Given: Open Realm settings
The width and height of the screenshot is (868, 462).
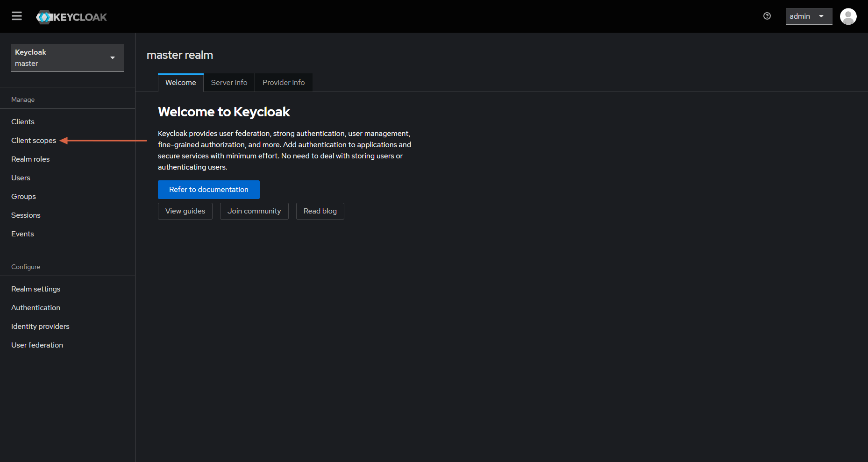Looking at the screenshot, I should point(36,289).
